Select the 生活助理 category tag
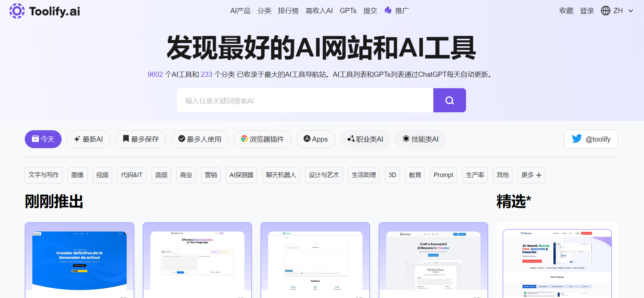The image size is (644, 298). (x=364, y=175)
